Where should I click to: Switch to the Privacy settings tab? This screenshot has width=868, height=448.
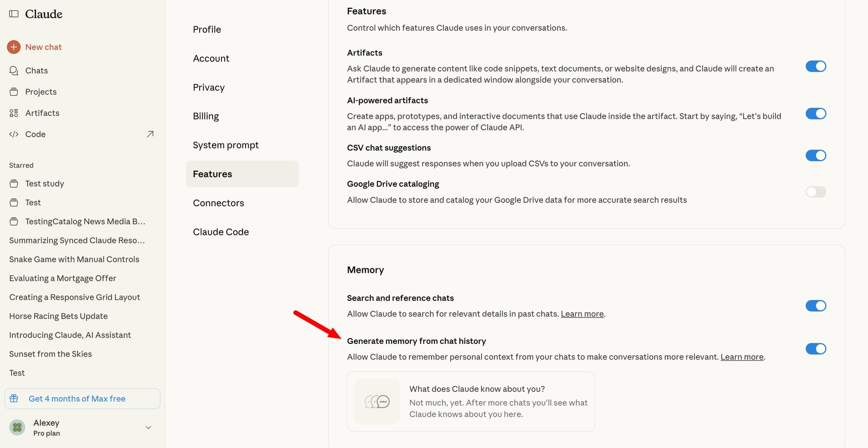(209, 87)
